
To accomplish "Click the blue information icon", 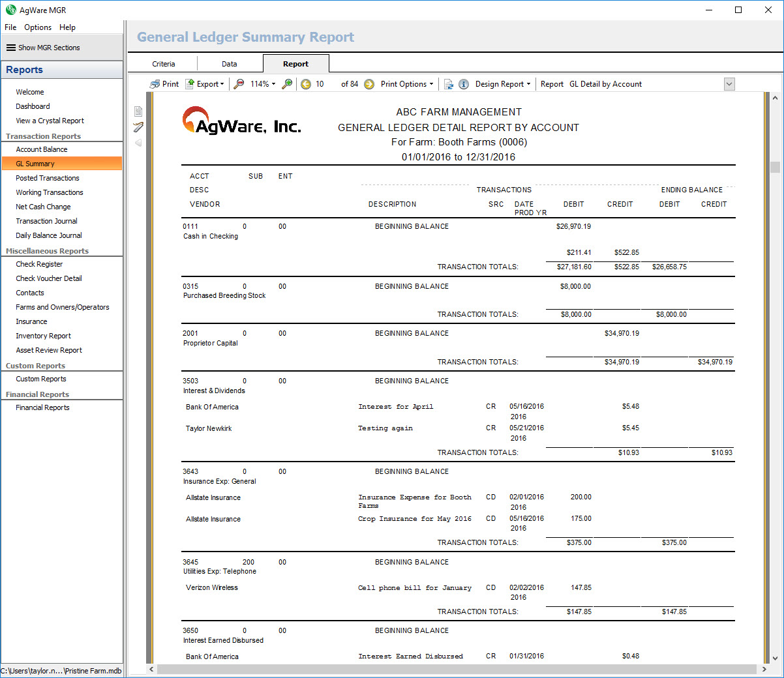I will (x=464, y=84).
